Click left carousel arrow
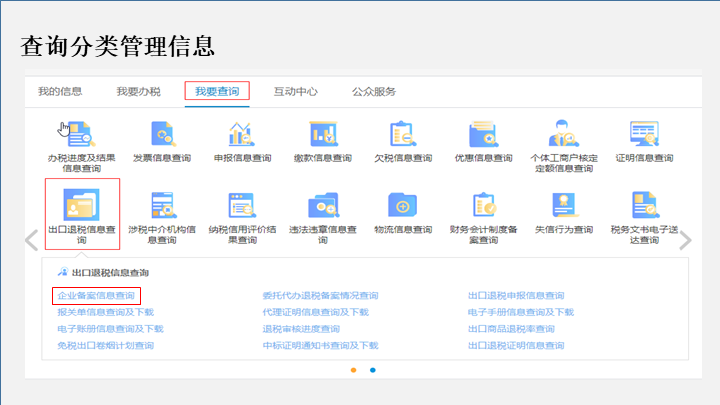The image size is (720, 405). [32, 240]
